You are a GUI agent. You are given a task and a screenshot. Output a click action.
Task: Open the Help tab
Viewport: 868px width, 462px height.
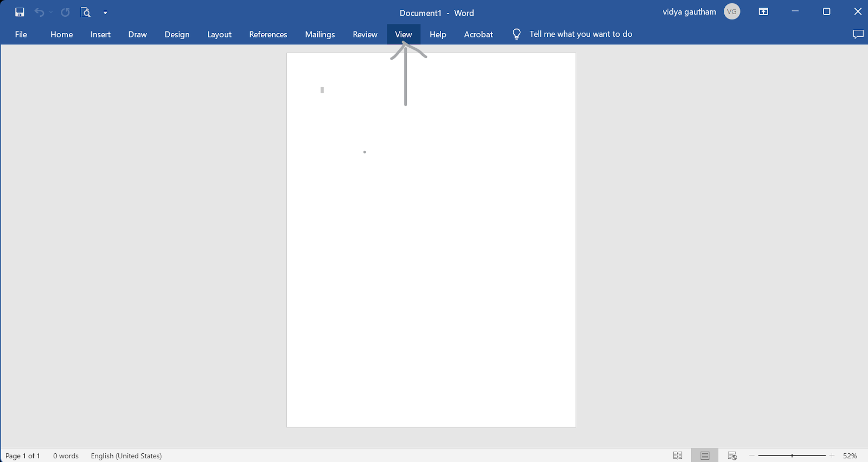(x=438, y=34)
